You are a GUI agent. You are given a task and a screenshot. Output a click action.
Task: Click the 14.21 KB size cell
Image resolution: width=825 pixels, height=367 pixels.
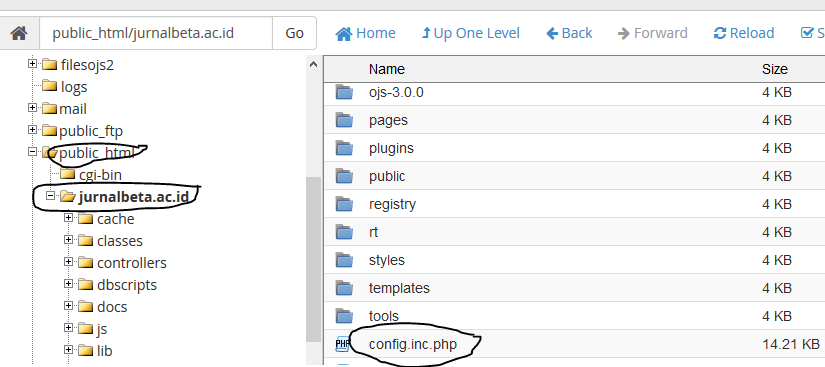(x=790, y=344)
